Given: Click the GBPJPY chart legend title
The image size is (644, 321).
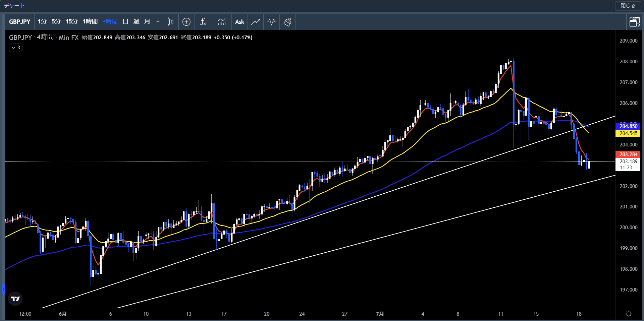Looking at the screenshot, I should 20,38.
